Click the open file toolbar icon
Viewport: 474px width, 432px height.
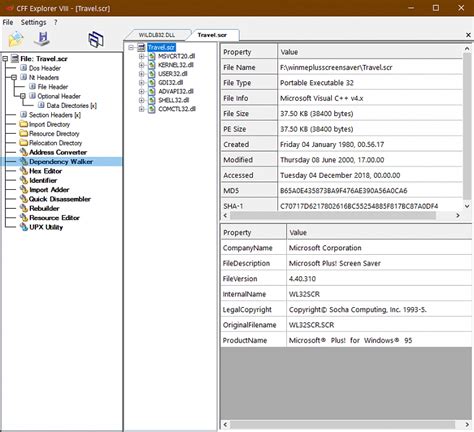(16, 39)
